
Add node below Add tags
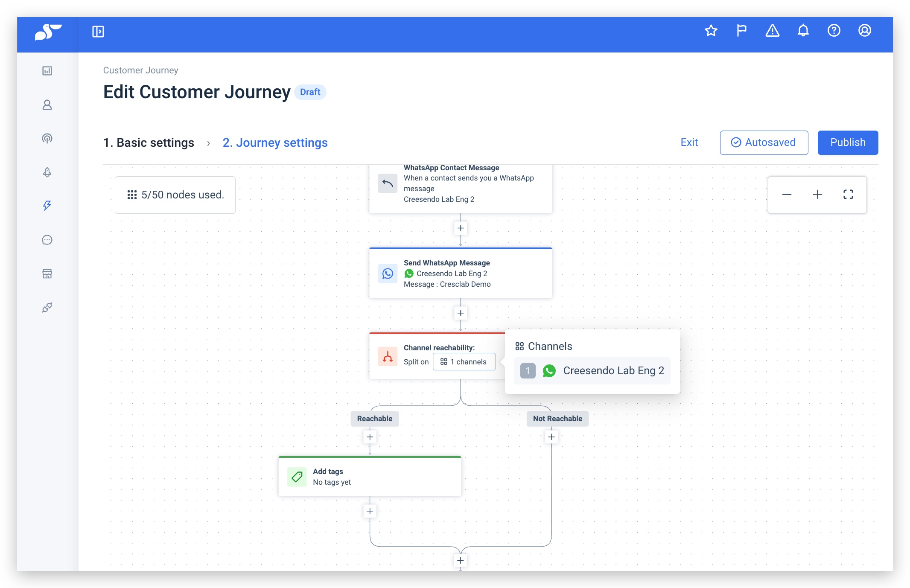pos(370,511)
